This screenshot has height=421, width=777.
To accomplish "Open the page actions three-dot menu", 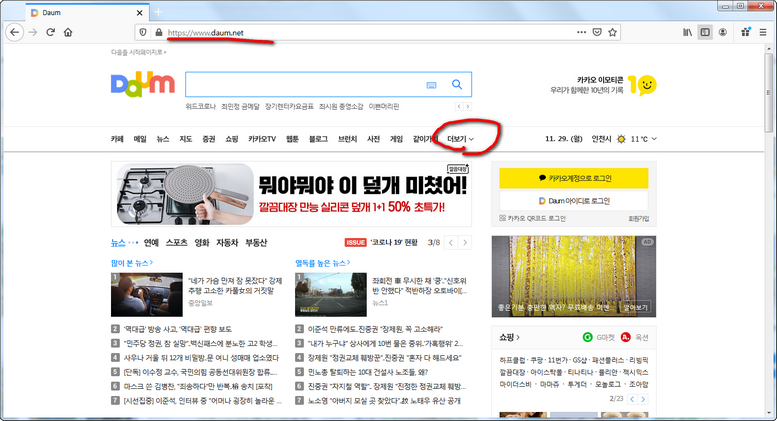I will pos(582,32).
